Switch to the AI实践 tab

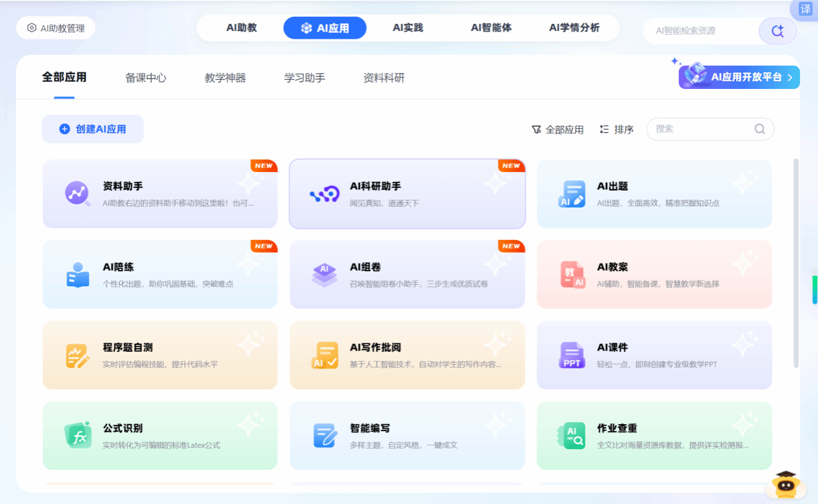[x=408, y=28]
